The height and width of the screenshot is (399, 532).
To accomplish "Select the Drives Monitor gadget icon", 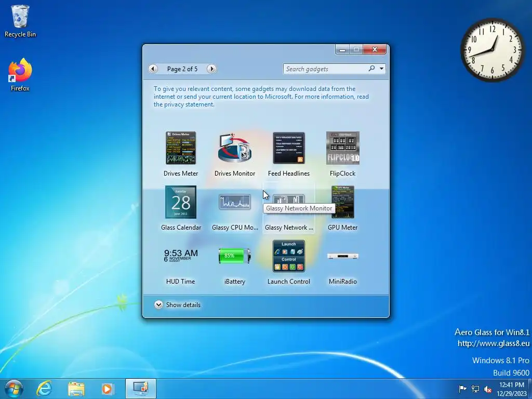I will tap(235, 148).
